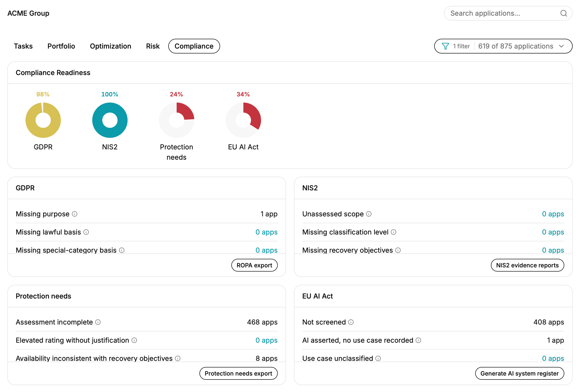Click 0 apps link for Missing lawful basis
579x392 pixels.
[266, 232]
